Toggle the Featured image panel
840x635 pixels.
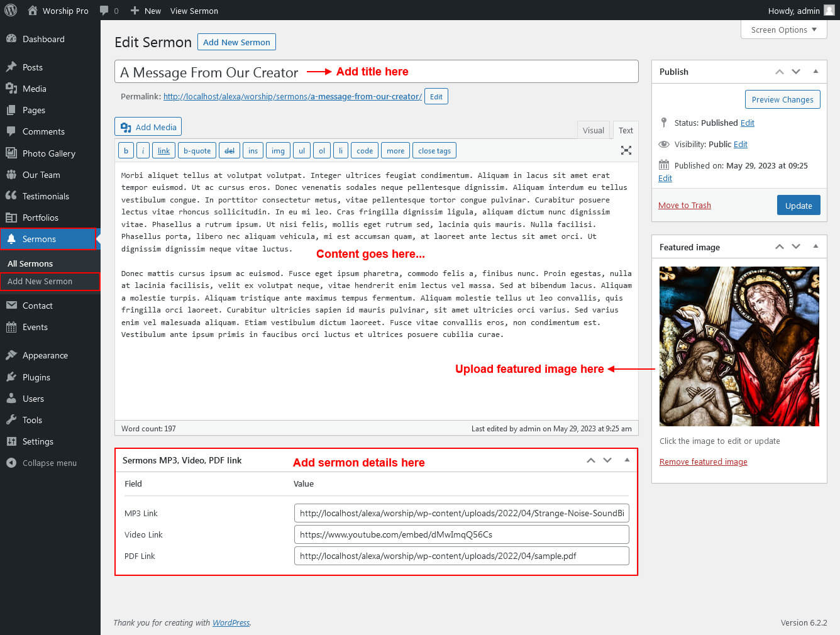[x=815, y=247]
